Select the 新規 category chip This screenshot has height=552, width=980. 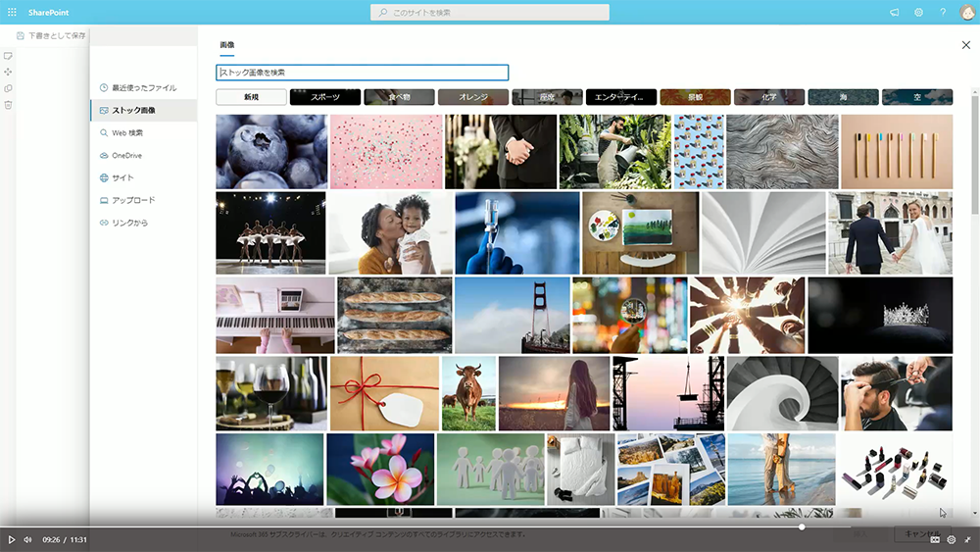251,97
